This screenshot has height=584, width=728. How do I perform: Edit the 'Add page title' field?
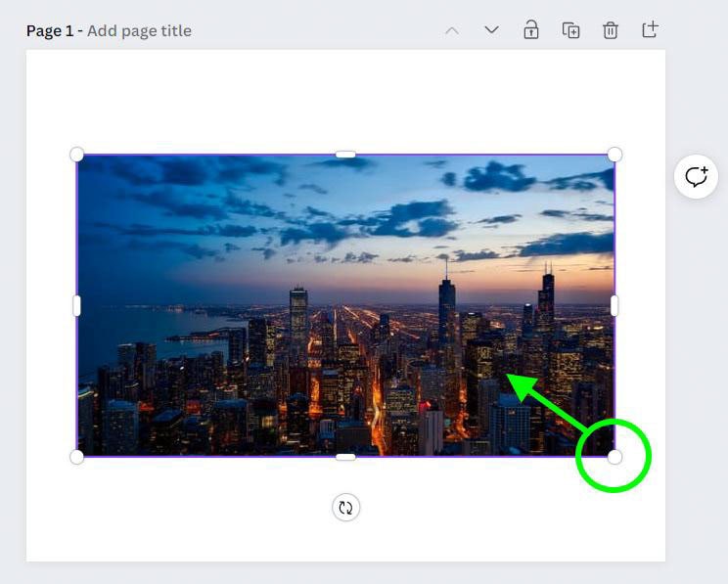(x=139, y=30)
